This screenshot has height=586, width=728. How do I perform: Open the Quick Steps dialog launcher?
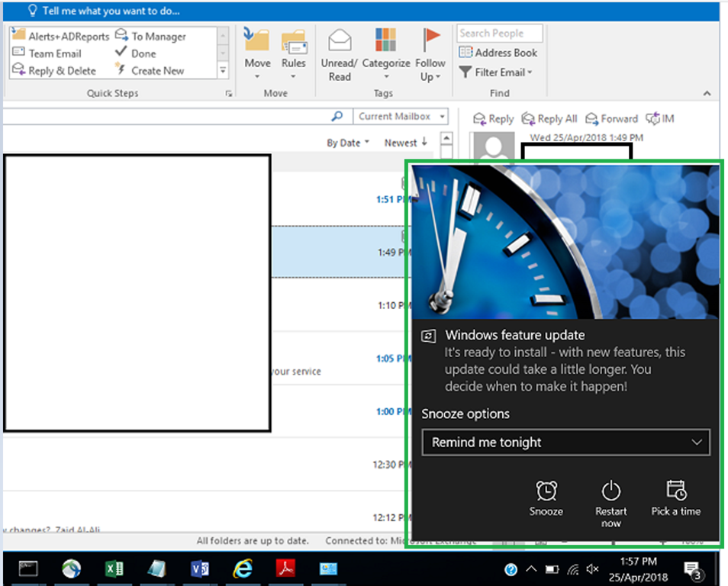pos(228,93)
